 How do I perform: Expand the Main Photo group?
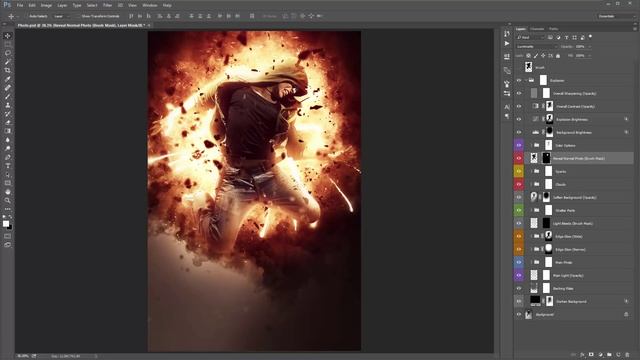[x=531, y=262]
